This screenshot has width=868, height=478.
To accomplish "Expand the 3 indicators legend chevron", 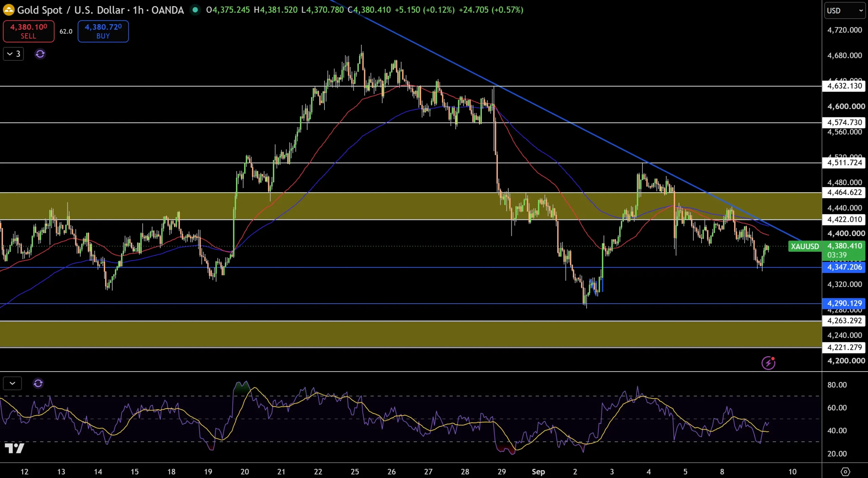I will (x=14, y=54).
